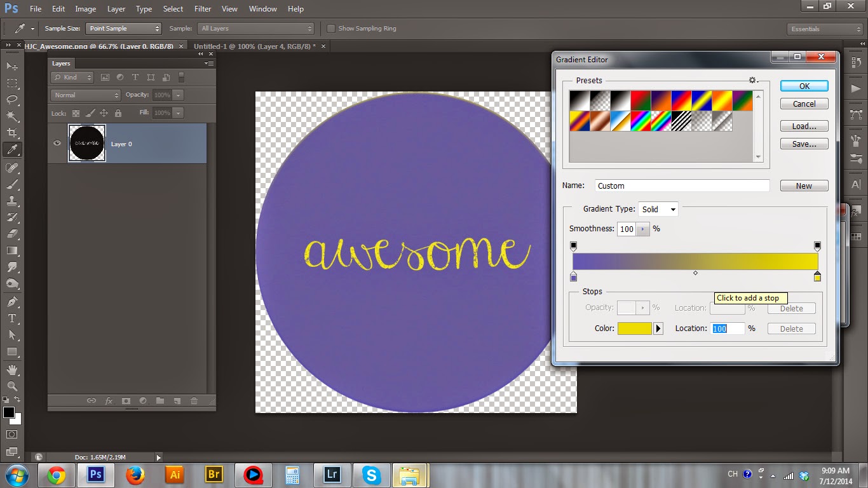The height and width of the screenshot is (488, 868).
Task: Enable the Show Sampling Ring checkbox
Action: point(331,29)
